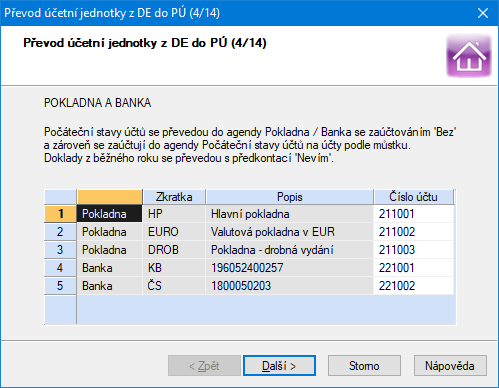Viewport: 499px width, 388px height.
Task: Select the 196052400257 description cell
Action: pos(290,268)
